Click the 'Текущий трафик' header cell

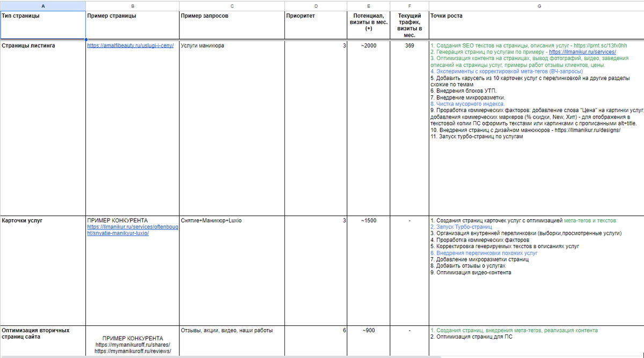tap(409, 25)
